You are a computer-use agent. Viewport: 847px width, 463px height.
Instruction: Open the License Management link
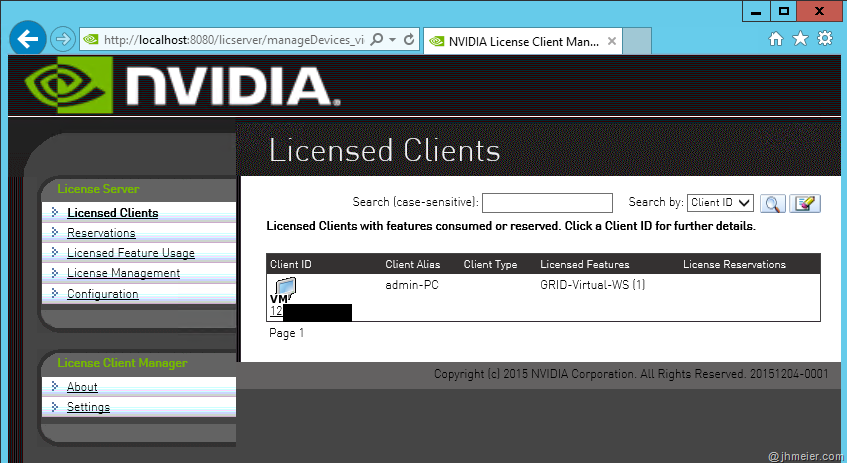(123, 273)
